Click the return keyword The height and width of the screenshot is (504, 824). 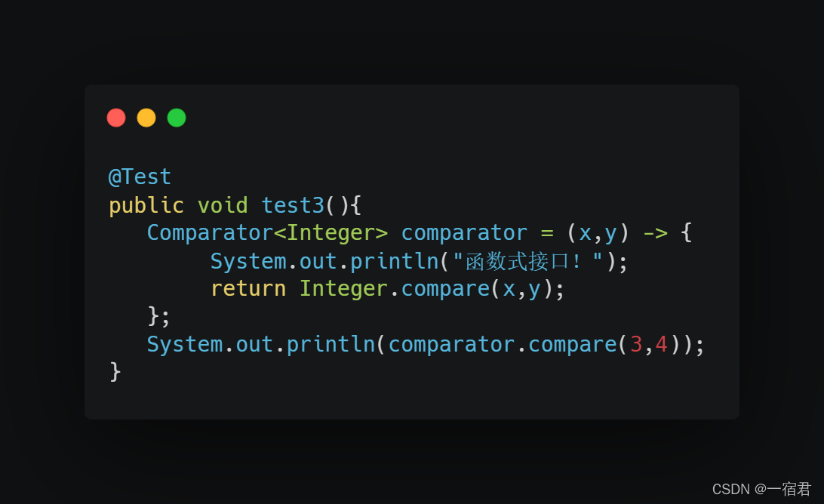(x=248, y=289)
